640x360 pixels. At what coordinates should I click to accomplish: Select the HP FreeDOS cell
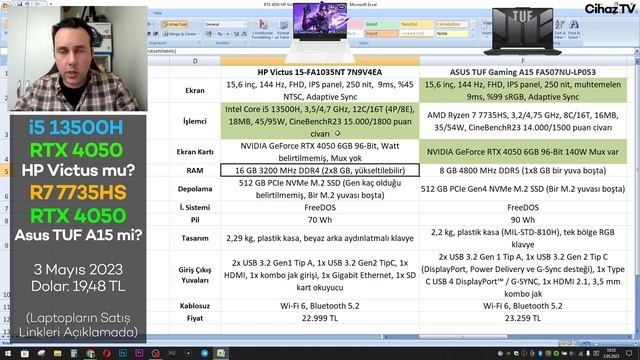tap(320, 207)
